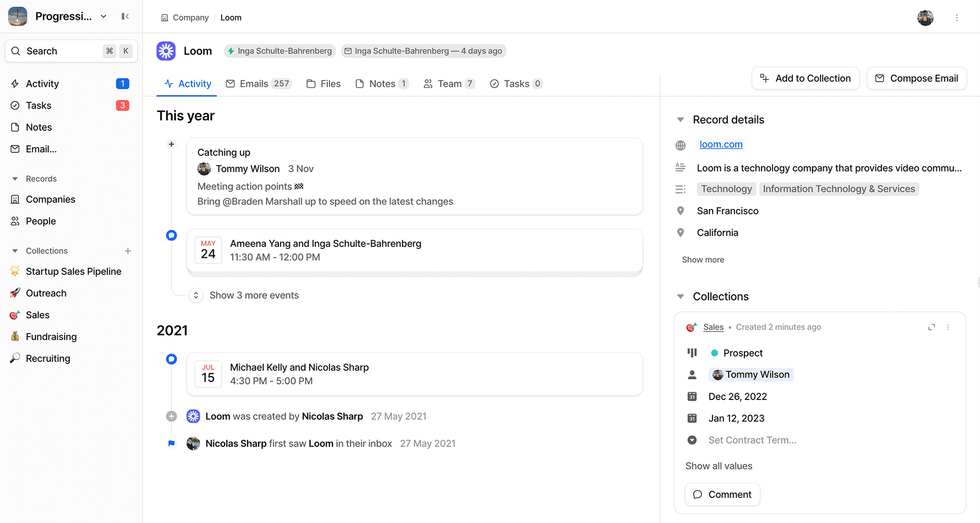Switch to the Activity tab
The height and width of the screenshot is (523, 980).
click(x=187, y=84)
